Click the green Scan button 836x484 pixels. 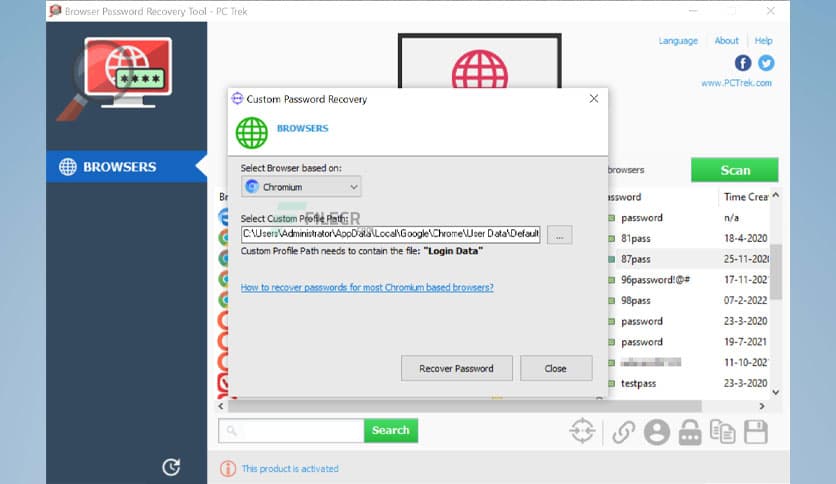pos(735,170)
